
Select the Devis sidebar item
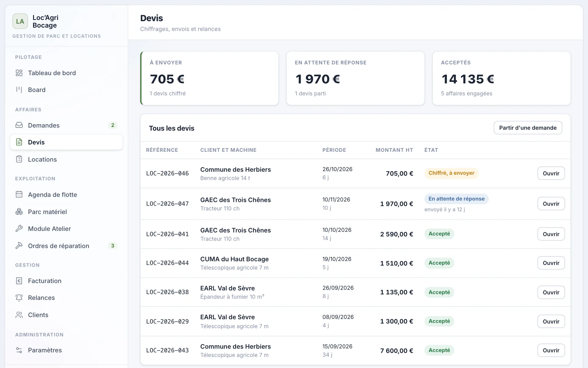[x=66, y=142]
